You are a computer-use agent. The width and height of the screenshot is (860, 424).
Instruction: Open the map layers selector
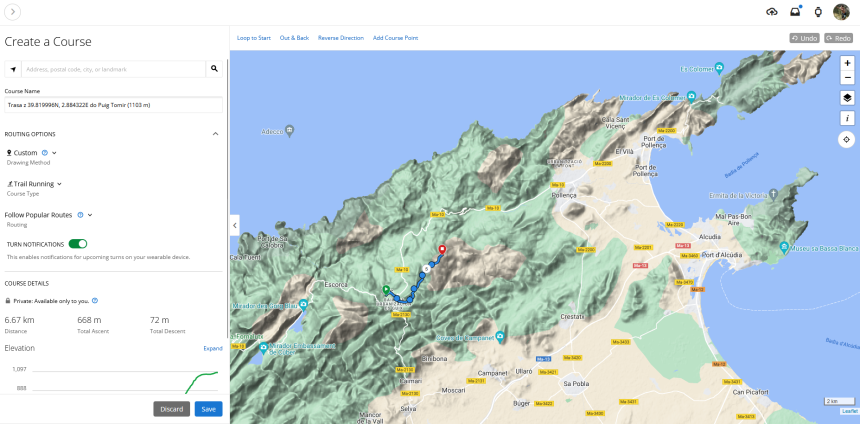coord(847,97)
